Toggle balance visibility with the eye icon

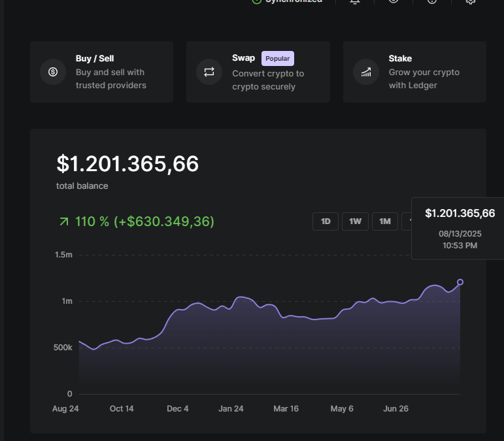coord(394,2)
